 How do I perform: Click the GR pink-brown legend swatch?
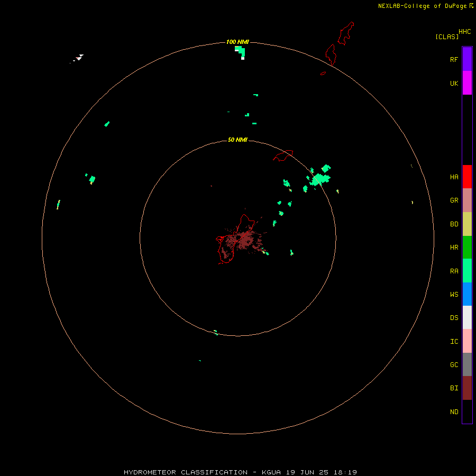[467, 200]
